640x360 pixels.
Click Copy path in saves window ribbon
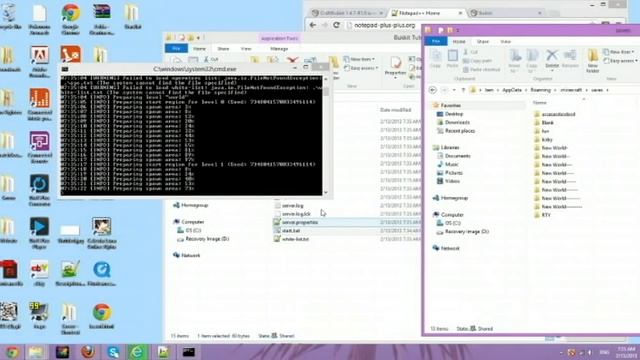point(477,61)
